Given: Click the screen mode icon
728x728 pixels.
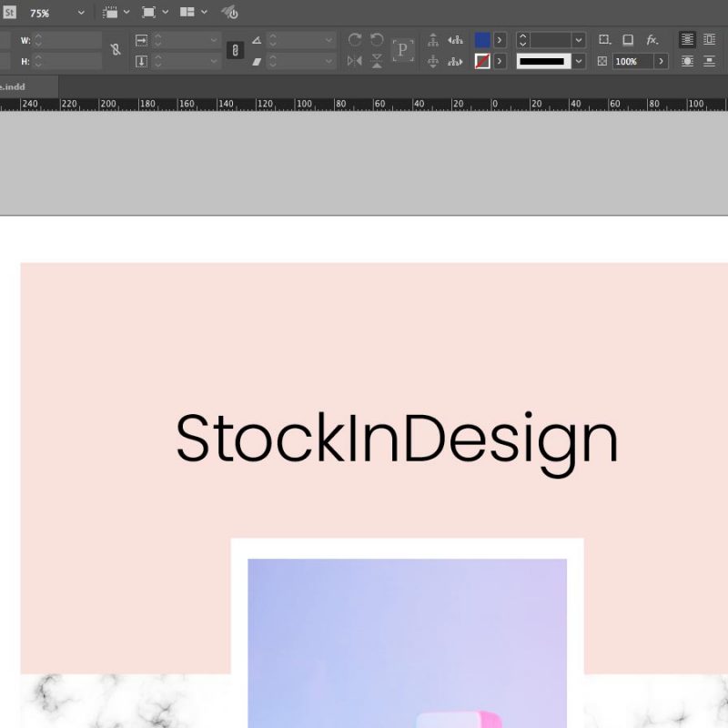Looking at the screenshot, I should (x=148, y=13).
